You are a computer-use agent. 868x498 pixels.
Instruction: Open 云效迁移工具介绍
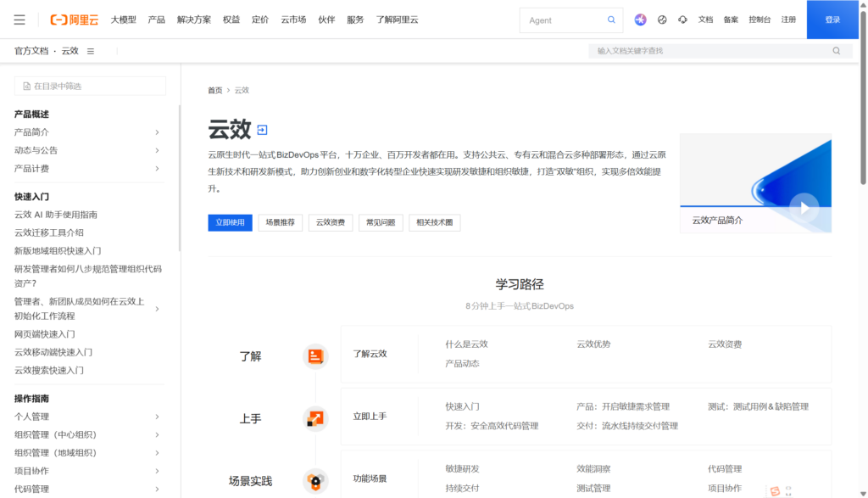pos(48,232)
